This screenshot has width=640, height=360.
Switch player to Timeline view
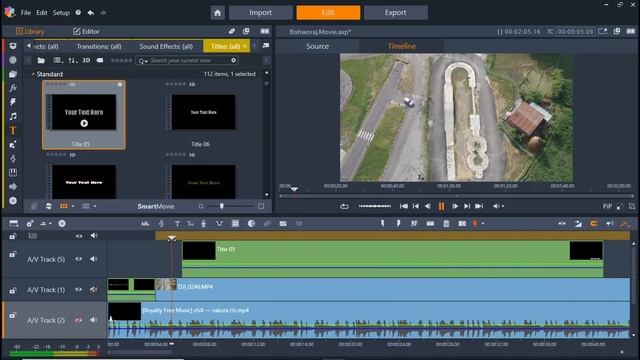(402, 46)
